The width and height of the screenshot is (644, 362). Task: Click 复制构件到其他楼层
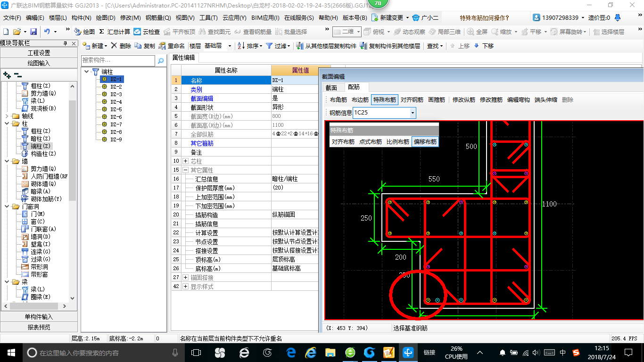pyautogui.click(x=390, y=46)
